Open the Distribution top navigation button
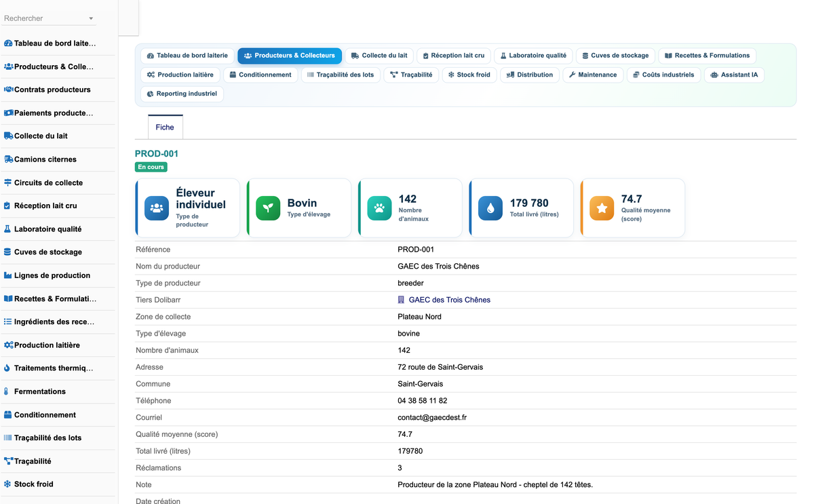This screenshot has height=504, width=814. [x=530, y=75]
